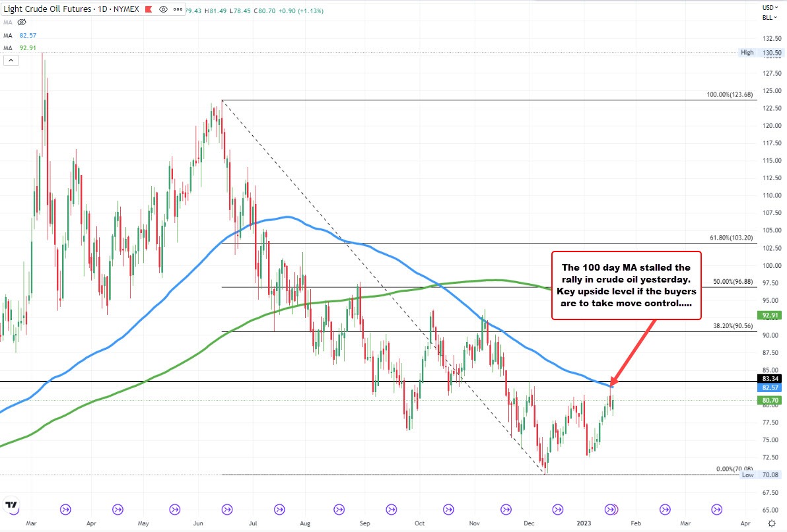Select the 50.00%(96.88) Fibonacci level label
The image size is (787, 532).
(733, 282)
